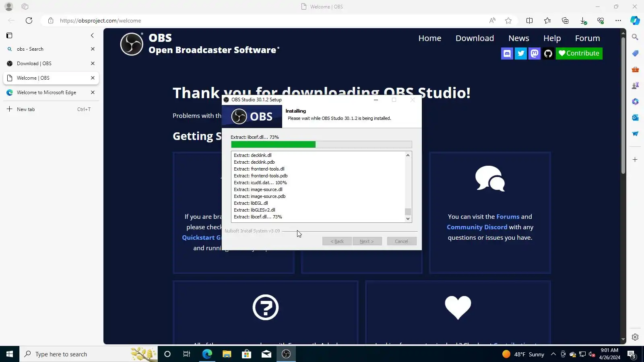View site information lock icon
Image resolution: width=644 pixels, height=362 pixels.
[51, 21]
